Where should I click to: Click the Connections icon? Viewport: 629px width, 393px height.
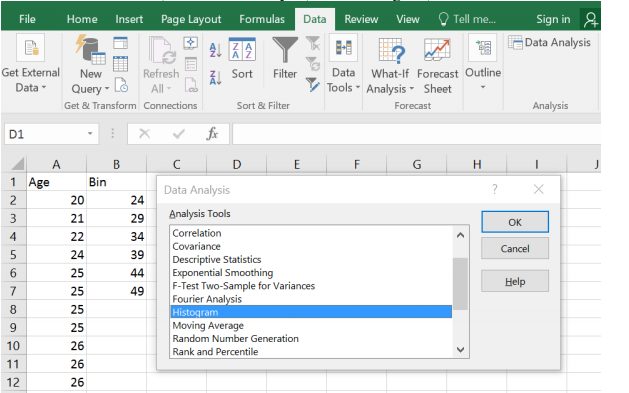(190, 43)
